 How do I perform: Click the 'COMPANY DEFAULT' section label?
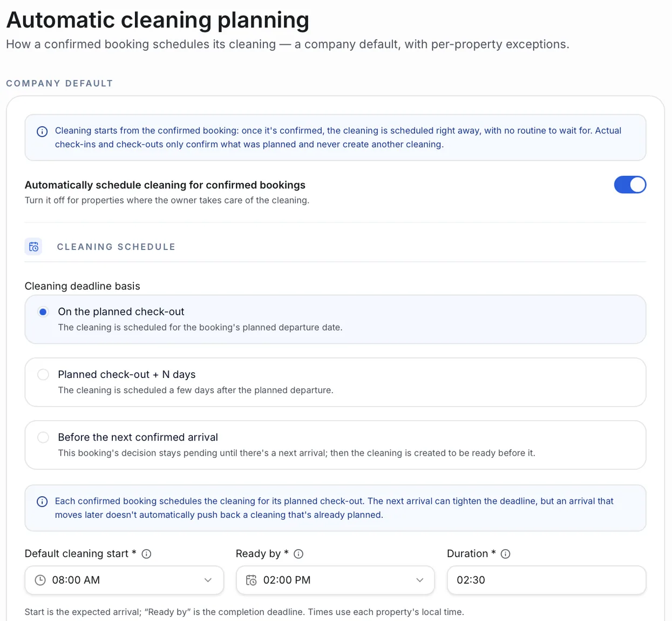click(x=59, y=83)
